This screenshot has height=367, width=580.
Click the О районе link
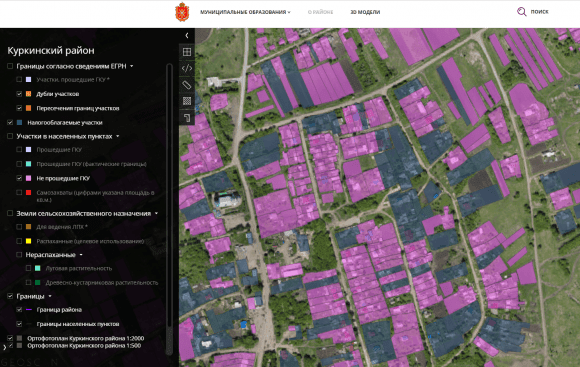(x=320, y=12)
